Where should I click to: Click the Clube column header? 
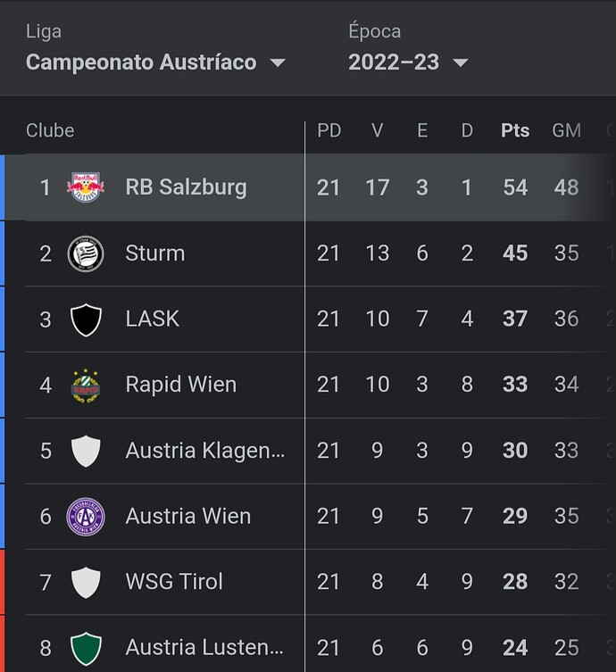click(50, 130)
